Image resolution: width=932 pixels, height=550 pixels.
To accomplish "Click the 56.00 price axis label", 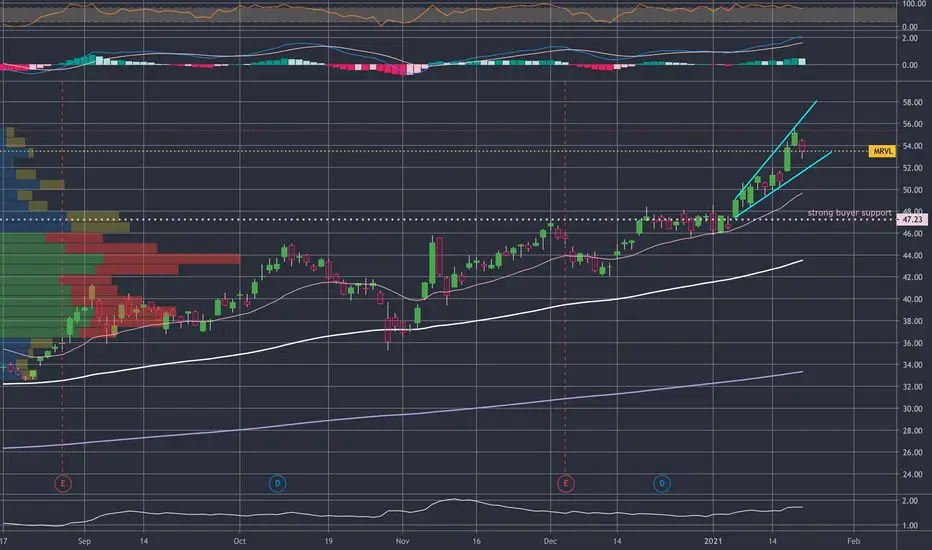I will click(x=912, y=124).
